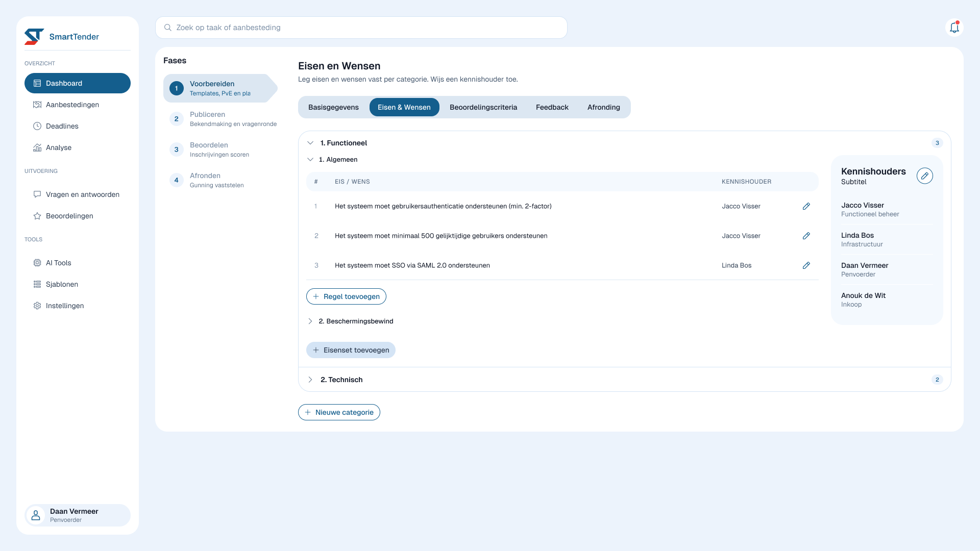Click the Functioneel count badge 3
The image size is (980, 551).
[937, 143]
